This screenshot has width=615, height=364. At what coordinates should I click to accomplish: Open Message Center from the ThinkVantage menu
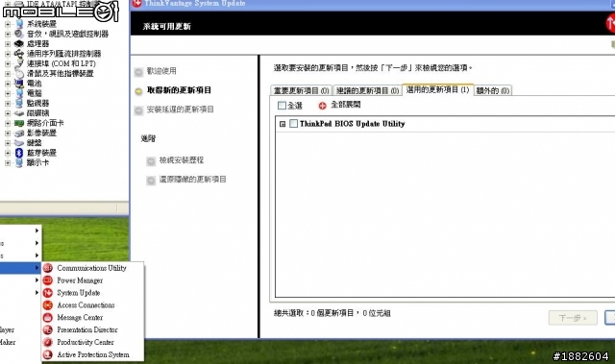(80, 317)
